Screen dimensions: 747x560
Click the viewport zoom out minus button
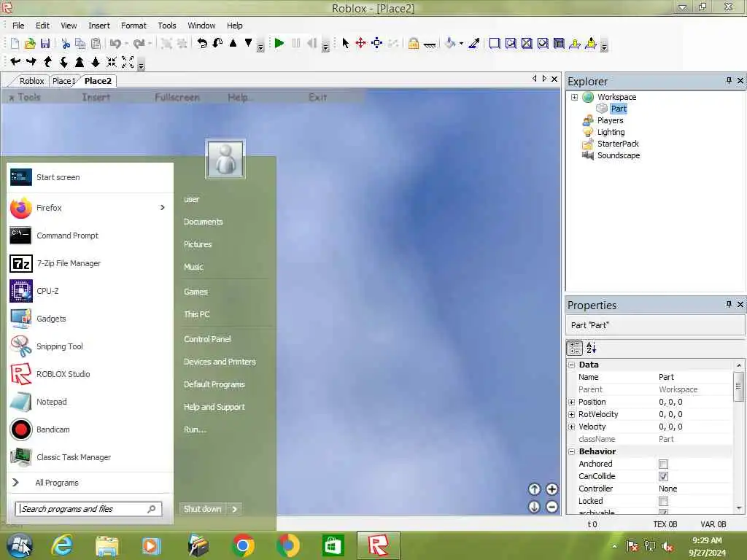(551, 507)
